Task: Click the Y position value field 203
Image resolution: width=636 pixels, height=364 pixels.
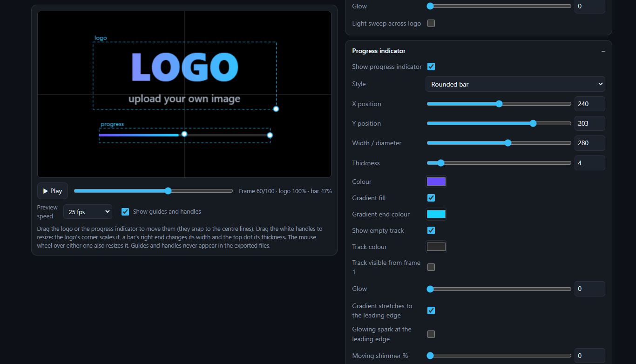Action: coord(589,123)
